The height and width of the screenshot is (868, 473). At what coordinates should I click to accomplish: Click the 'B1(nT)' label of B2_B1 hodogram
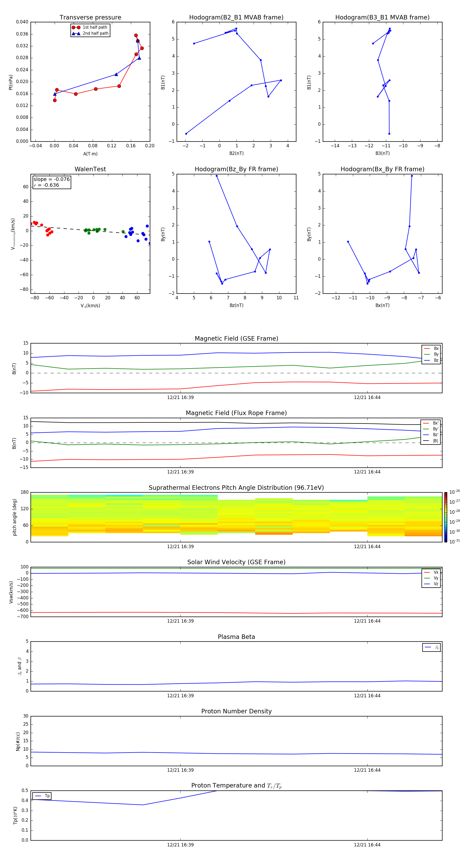click(x=163, y=82)
